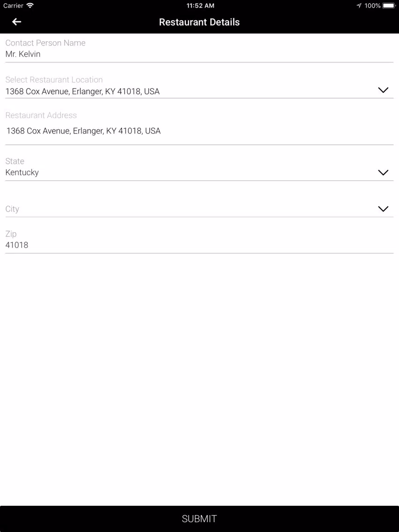
Task: Open the State dropdown chevron
Action: (x=383, y=173)
